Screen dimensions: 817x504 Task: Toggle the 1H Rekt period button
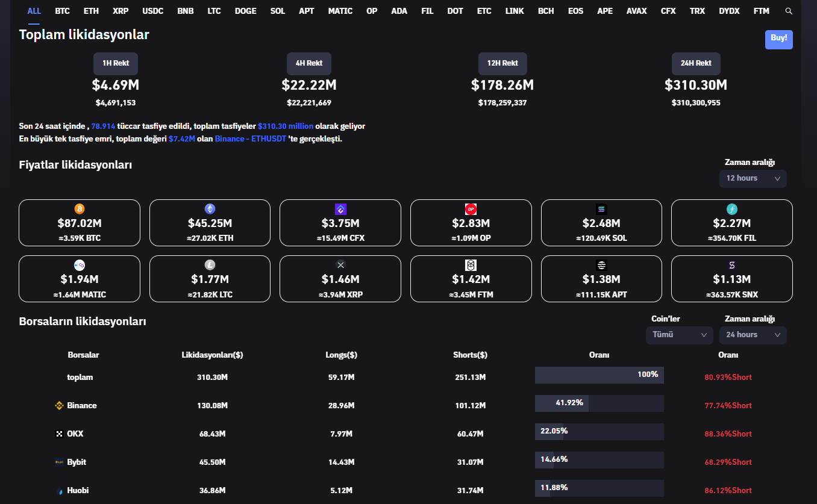(116, 63)
